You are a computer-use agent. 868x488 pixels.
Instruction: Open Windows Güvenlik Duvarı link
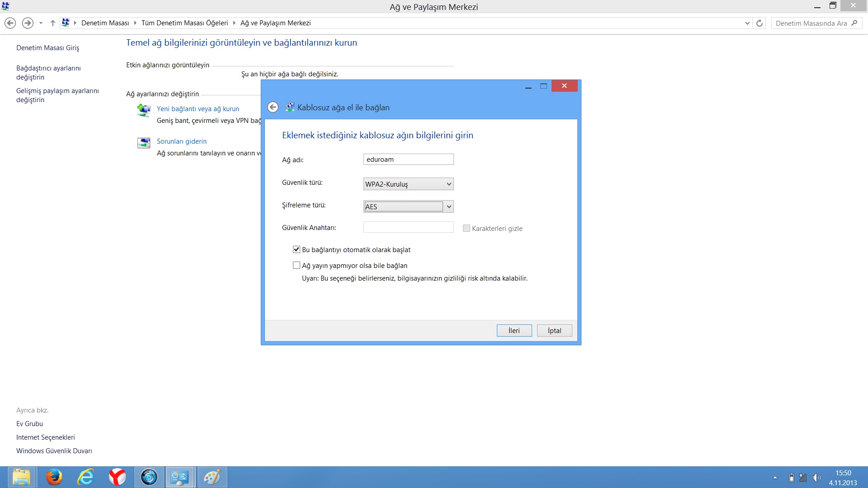(x=54, y=450)
